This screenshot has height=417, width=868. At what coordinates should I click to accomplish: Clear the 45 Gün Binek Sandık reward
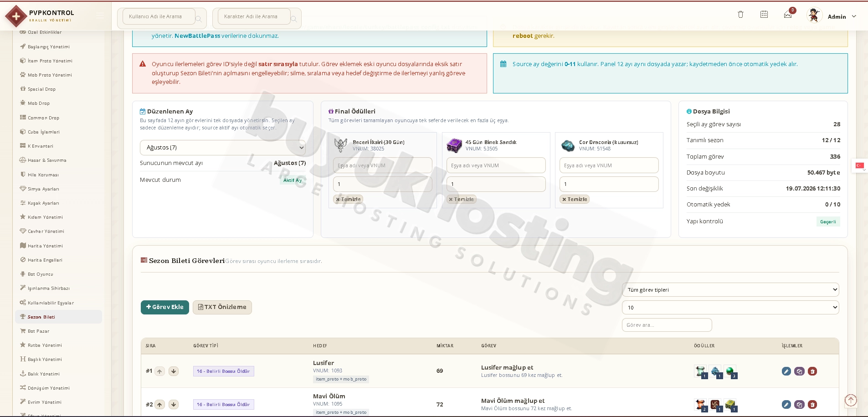point(462,199)
